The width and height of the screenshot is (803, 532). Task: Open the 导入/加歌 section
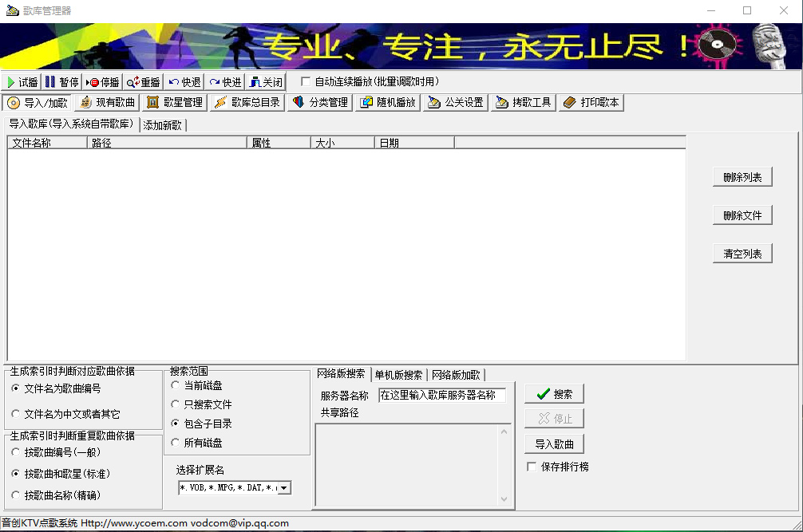(x=37, y=103)
